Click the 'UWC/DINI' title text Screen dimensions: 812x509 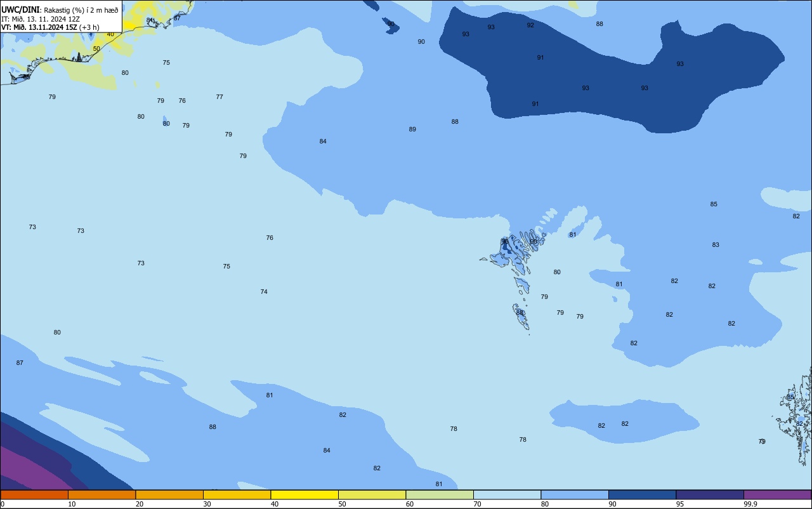21,10
